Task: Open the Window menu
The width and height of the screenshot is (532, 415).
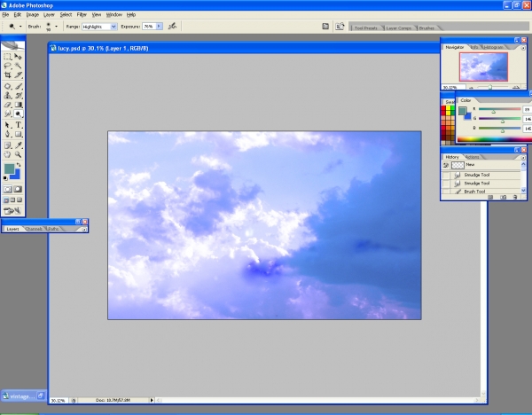Action: pos(114,14)
